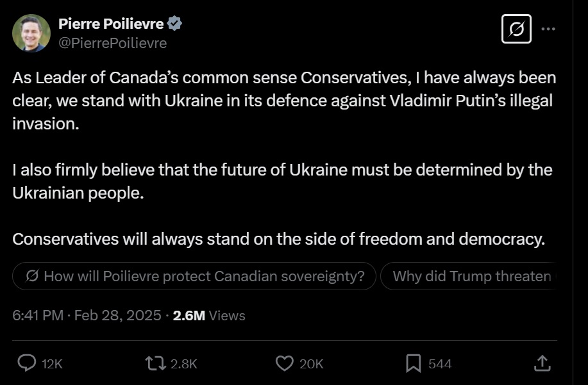Open Pierre Poilievre's profile avatar
This screenshot has width=588, height=385.
[x=31, y=32]
